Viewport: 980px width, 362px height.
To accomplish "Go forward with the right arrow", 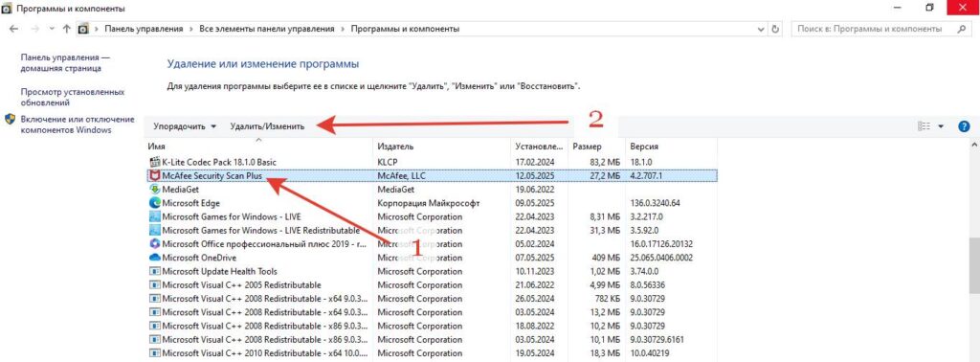I will coord(35,29).
